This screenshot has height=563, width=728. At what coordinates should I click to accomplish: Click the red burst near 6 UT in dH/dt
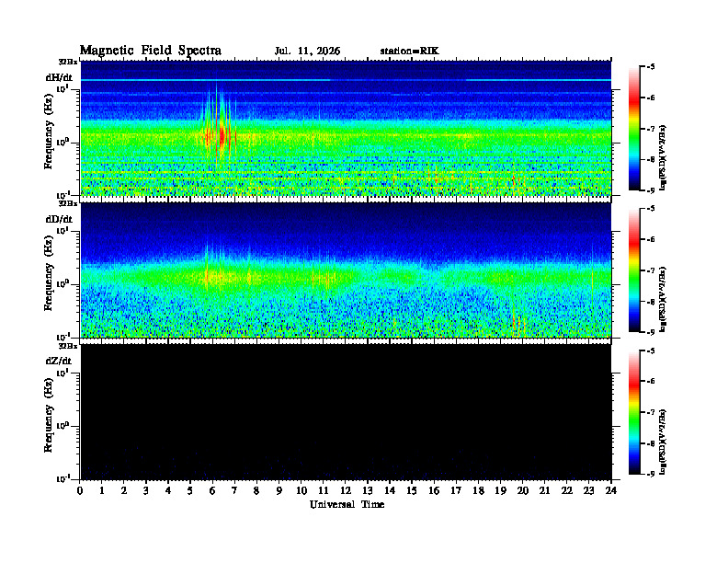coord(222,136)
